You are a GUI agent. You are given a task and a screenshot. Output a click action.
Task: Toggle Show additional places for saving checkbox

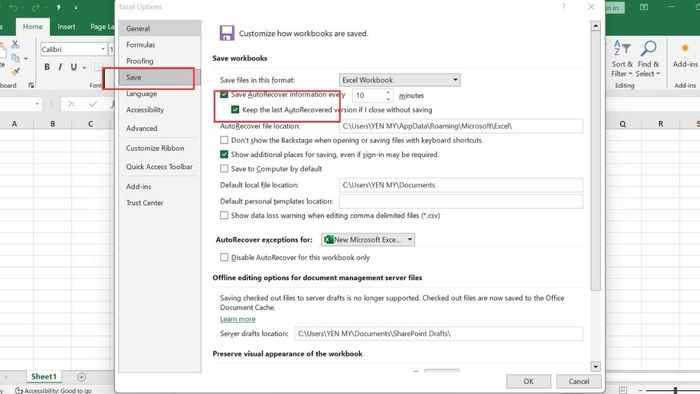pyautogui.click(x=224, y=154)
